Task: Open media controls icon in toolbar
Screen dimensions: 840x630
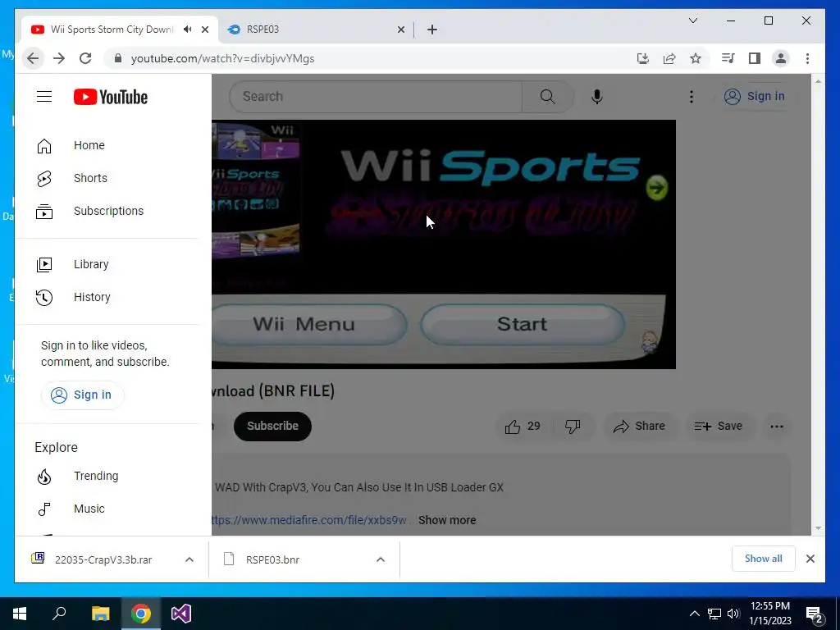Action: pyautogui.click(x=728, y=58)
